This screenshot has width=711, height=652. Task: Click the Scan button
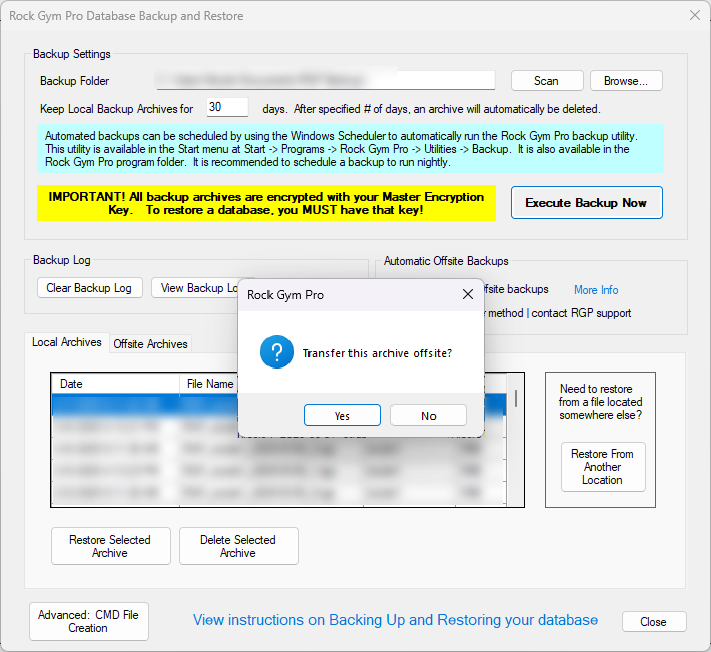547,81
